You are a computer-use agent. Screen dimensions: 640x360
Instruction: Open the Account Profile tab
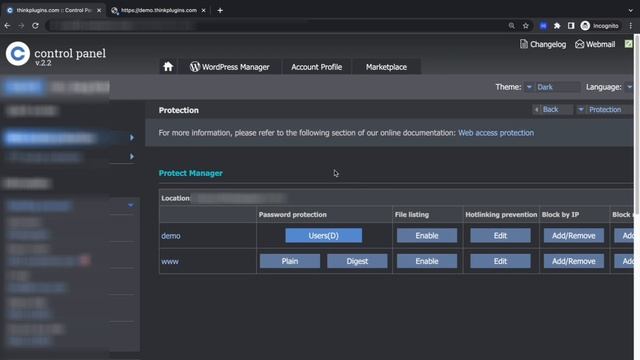(316, 67)
